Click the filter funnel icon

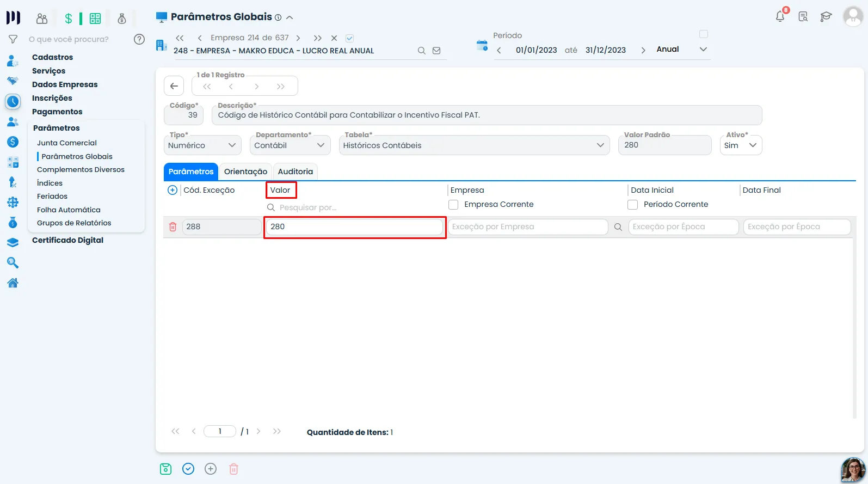pyautogui.click(x=13, y=39)
